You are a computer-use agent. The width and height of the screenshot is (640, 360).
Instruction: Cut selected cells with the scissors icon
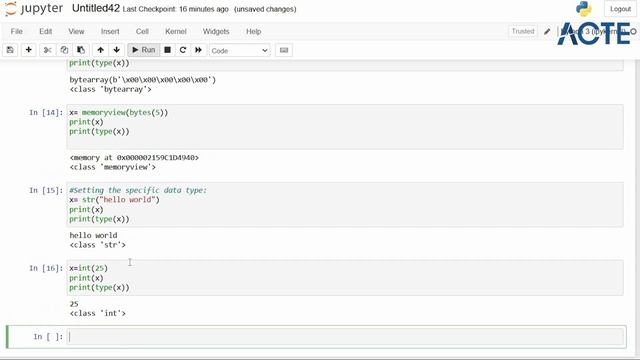point(48,50)
